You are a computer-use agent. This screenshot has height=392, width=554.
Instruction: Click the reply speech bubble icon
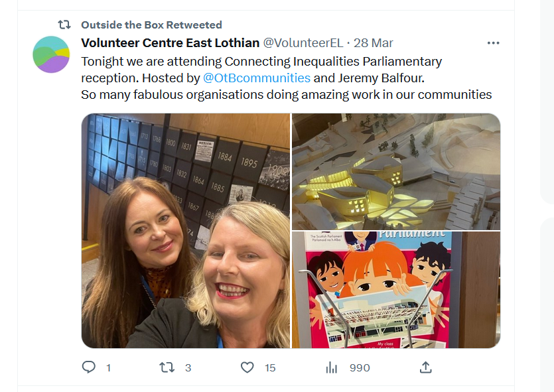click(x=89, y=367)
